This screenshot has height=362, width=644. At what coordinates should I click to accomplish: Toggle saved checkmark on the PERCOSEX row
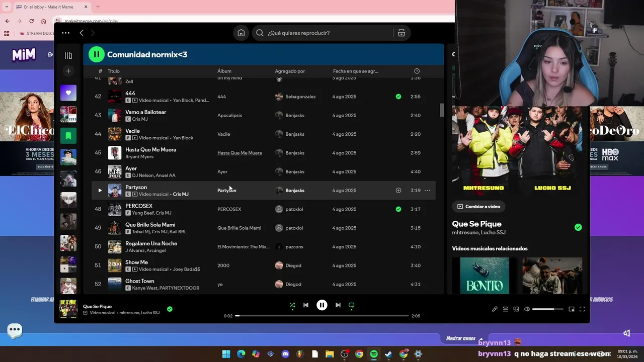point(398,209)
